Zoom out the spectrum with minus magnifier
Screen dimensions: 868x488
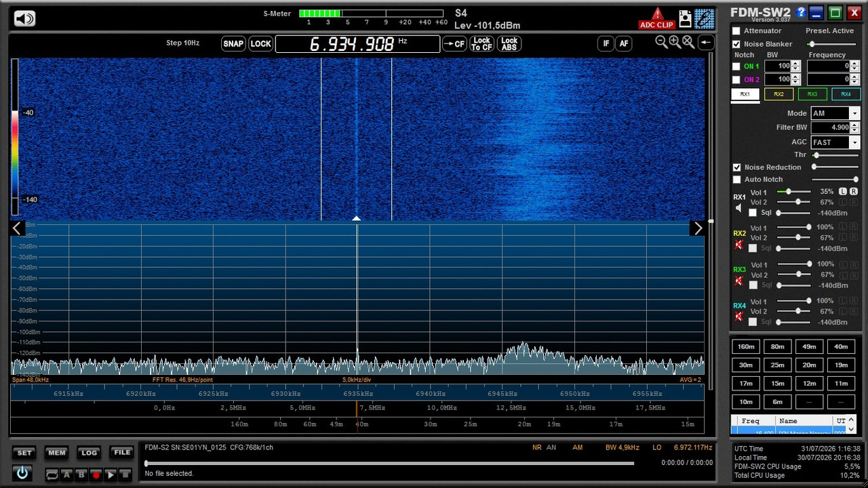(x=661, y=42)
